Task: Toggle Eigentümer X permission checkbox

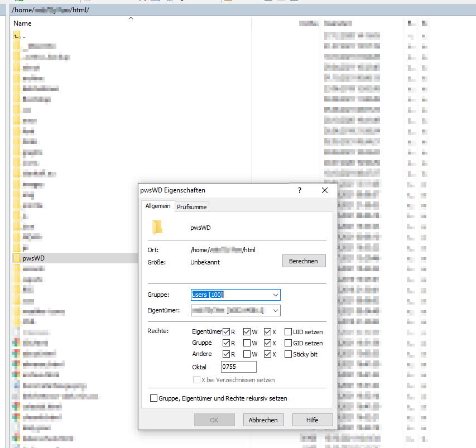Action: 267,332
